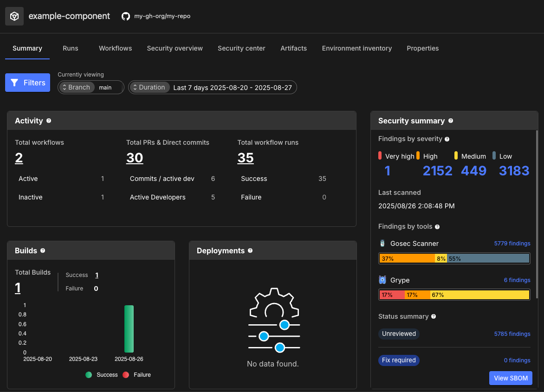This screenshot has height=392, width=544.
Task: Open the Status summary help icon
Action: 434,316
